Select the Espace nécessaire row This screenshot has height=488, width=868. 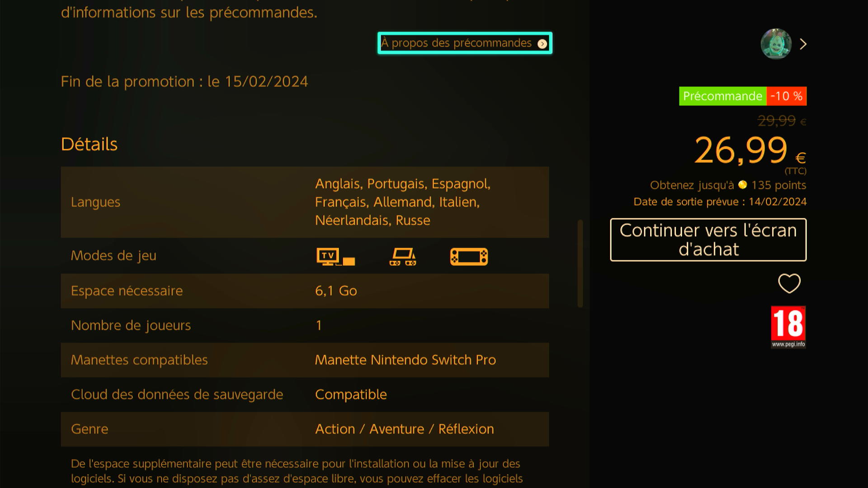pos(305,291)
